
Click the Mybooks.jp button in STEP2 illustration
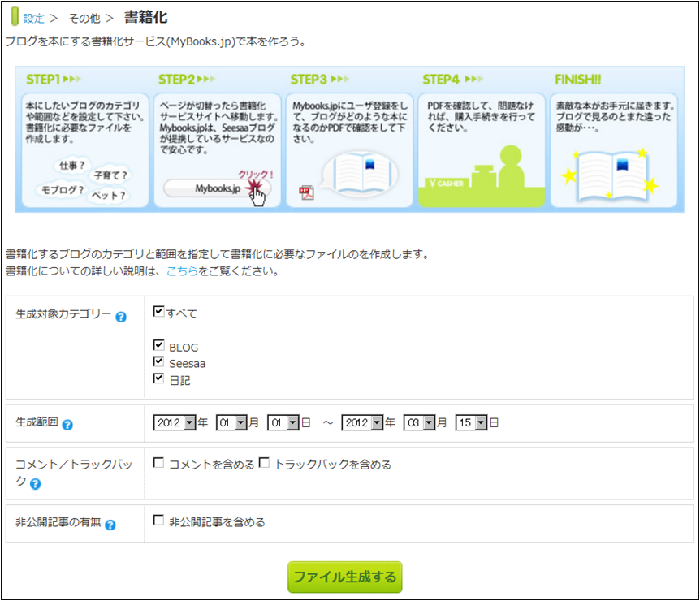pos(217,188)
